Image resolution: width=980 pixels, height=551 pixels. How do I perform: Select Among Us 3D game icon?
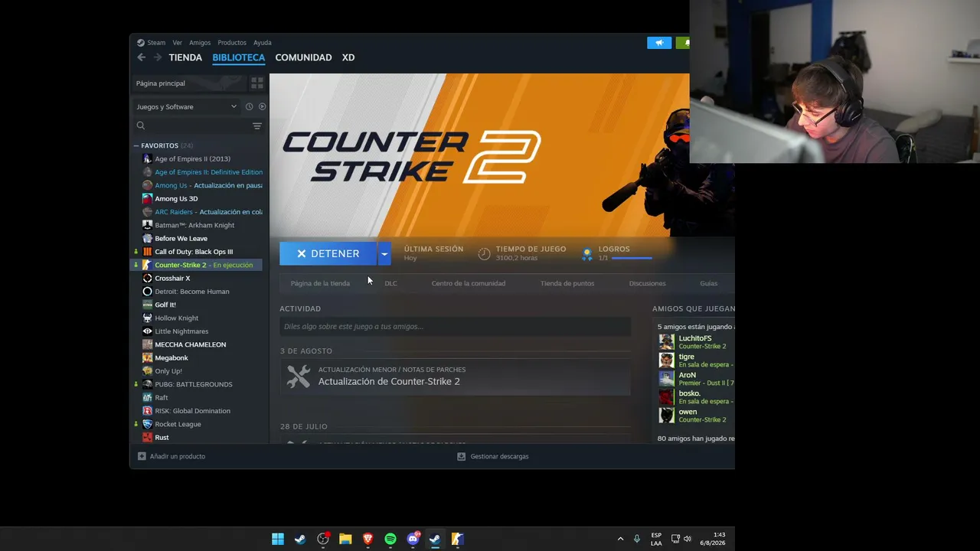[x=148, y=199]
